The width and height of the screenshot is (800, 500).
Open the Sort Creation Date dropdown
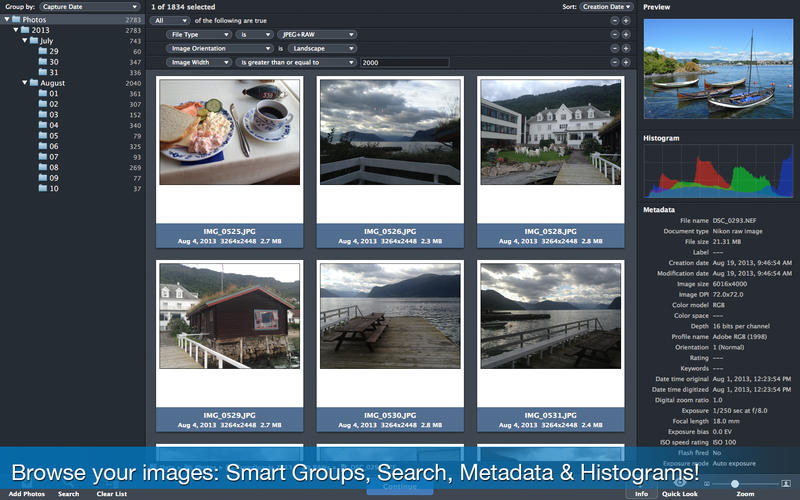tap(607, 6)
